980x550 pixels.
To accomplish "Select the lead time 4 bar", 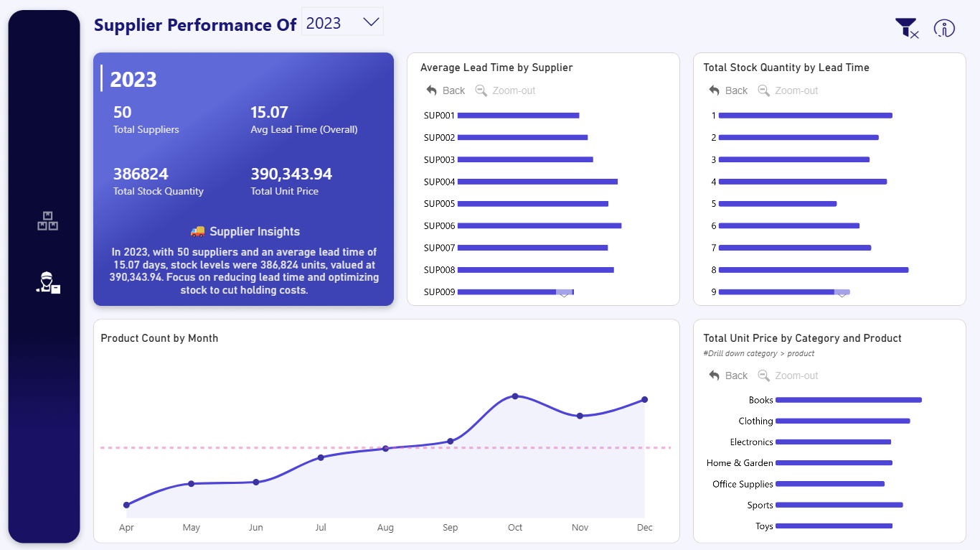I will pyautogui.click(x=803, y=182).
